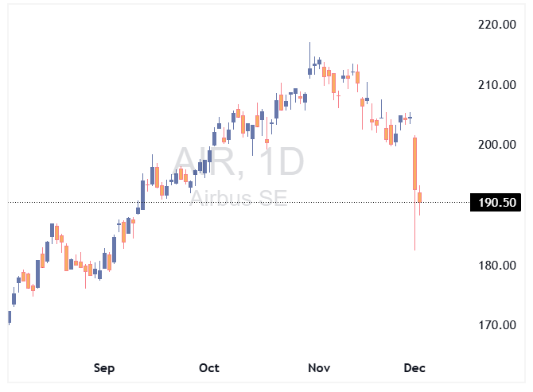Click the orange candle falling from 185 in late August
Image resolution: width=533 pixels, height=392 pixels.
coord(66,257)
